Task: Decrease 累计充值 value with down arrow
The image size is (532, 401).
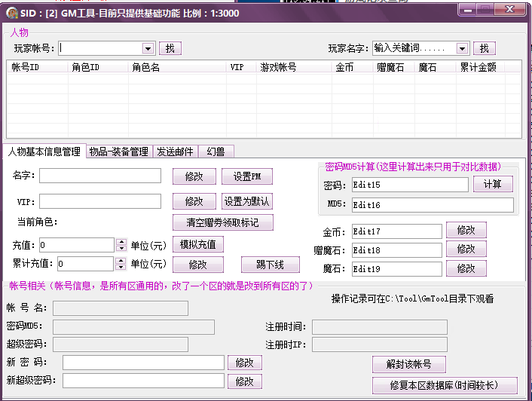Action: 121,268
